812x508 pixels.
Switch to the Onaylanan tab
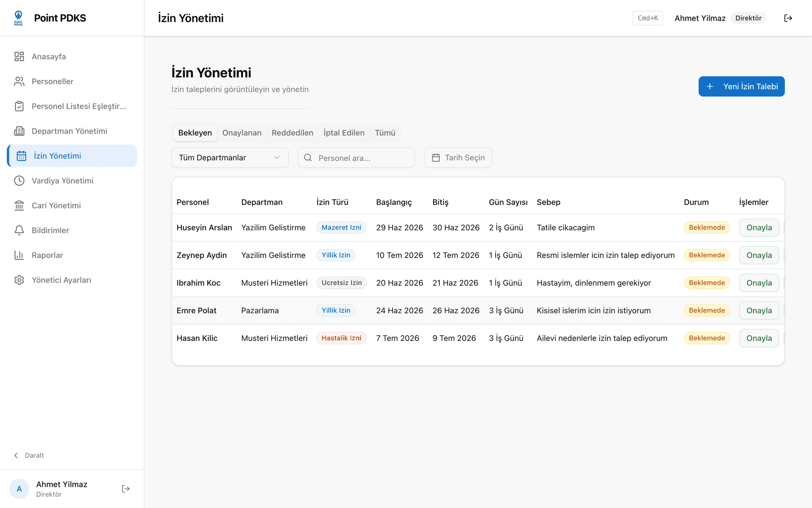[x=242, y=133]
